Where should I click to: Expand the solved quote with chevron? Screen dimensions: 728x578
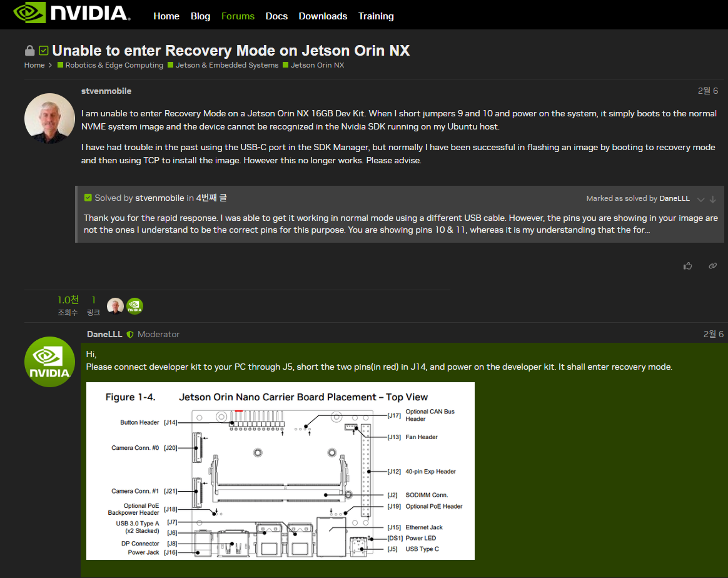click(700, 199)
